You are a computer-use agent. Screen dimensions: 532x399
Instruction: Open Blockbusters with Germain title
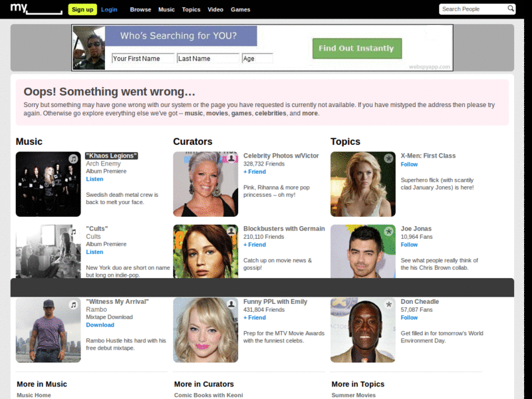click(284, 229)
